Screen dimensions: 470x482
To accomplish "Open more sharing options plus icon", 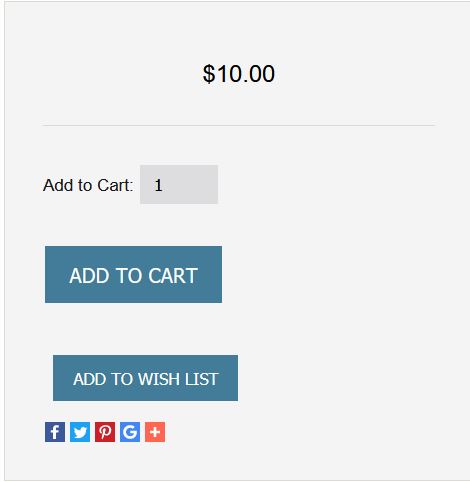I will (155, 432).
